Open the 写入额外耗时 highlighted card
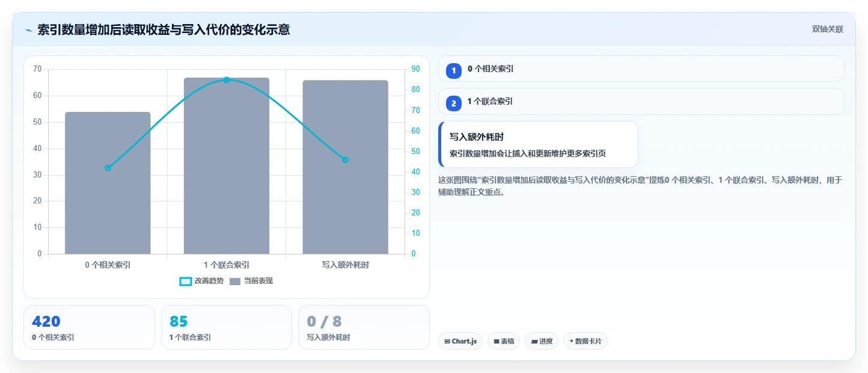 pyautogui.click(x=539, y=144)
